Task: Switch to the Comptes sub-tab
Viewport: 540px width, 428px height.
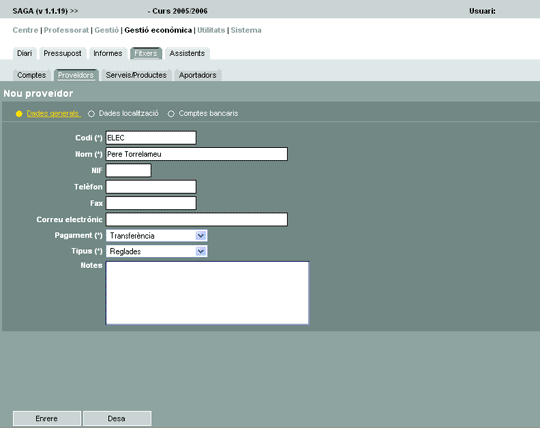Action: click(x=31, y=75)
